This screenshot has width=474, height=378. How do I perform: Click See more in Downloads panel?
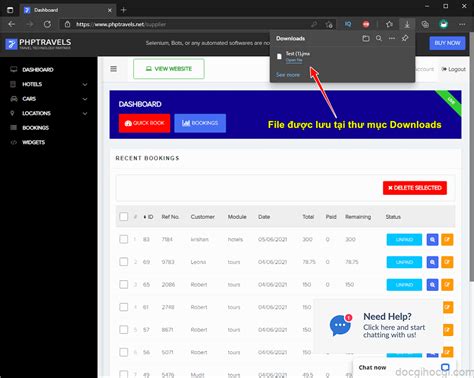pyautogui.click(x=288, y=75)
